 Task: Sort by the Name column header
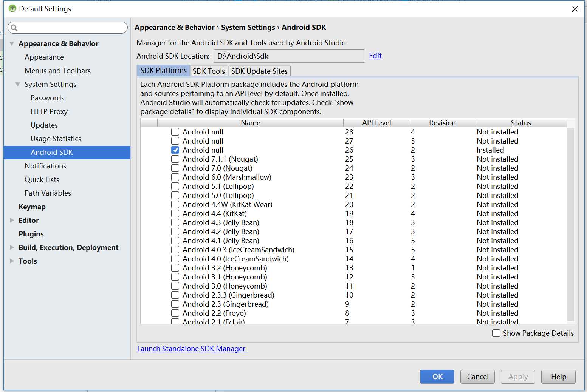250,123
